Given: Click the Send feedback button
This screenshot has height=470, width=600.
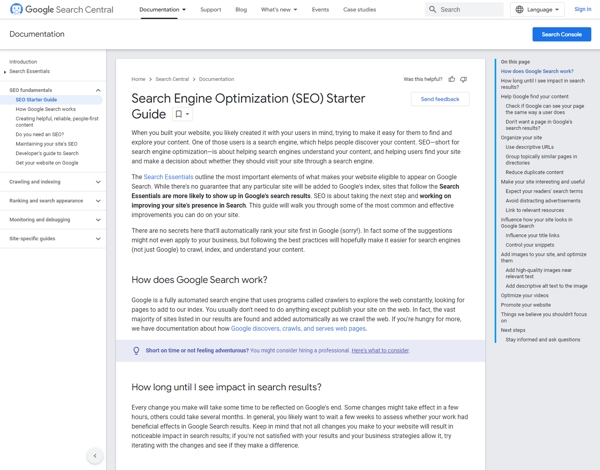Looking at the screenshot, I should tap(440, 99).
